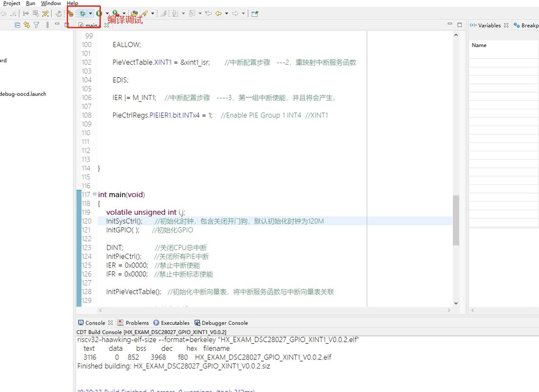Minimize the project explorer panel
The image size is (539, 392).
coord(57,24)
